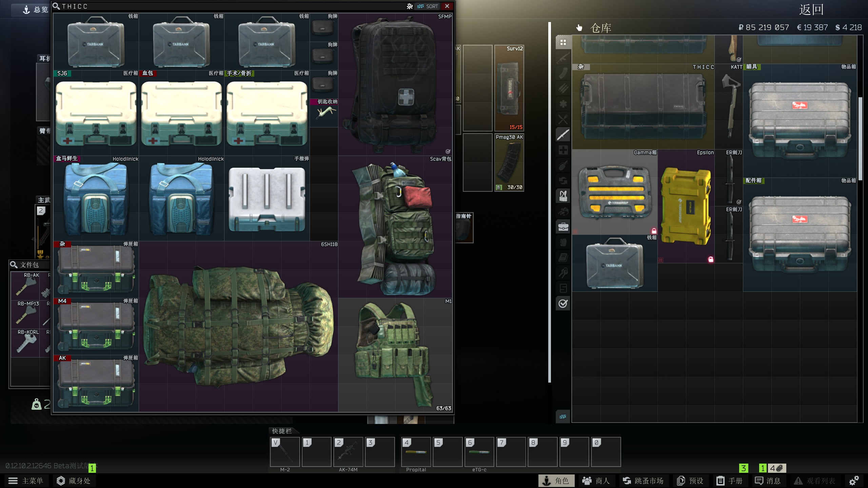
Task: Click the SORT button in THICC case
Action: pos(428,6)
